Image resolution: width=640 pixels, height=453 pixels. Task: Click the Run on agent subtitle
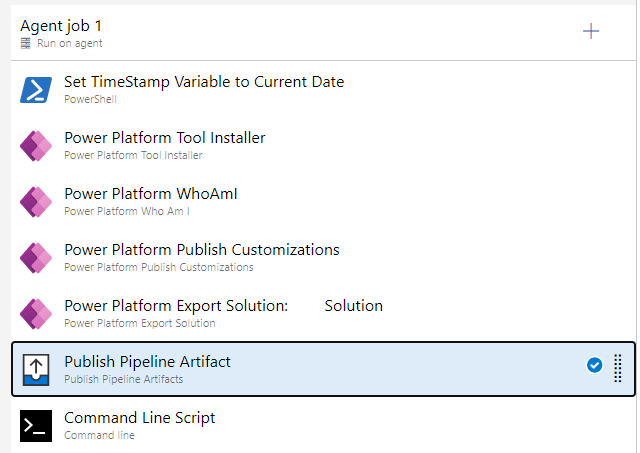pyautogui.click(x=68, y=44)
